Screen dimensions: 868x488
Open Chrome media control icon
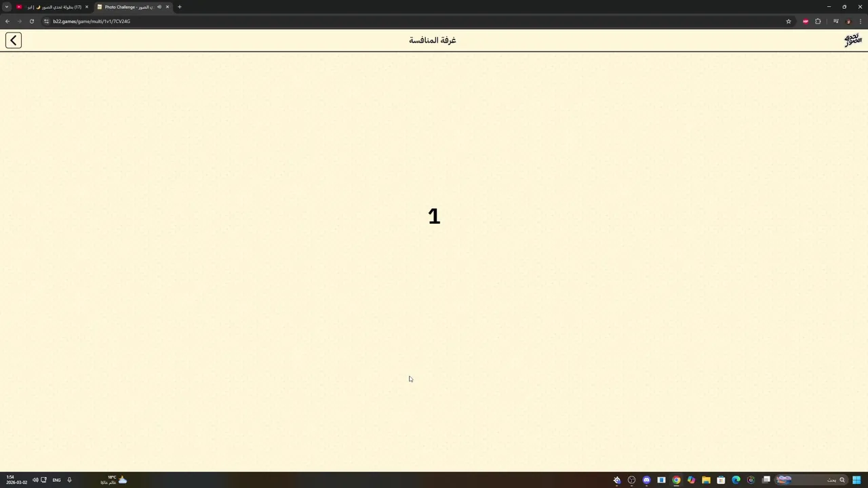click(x=836, y=21)
